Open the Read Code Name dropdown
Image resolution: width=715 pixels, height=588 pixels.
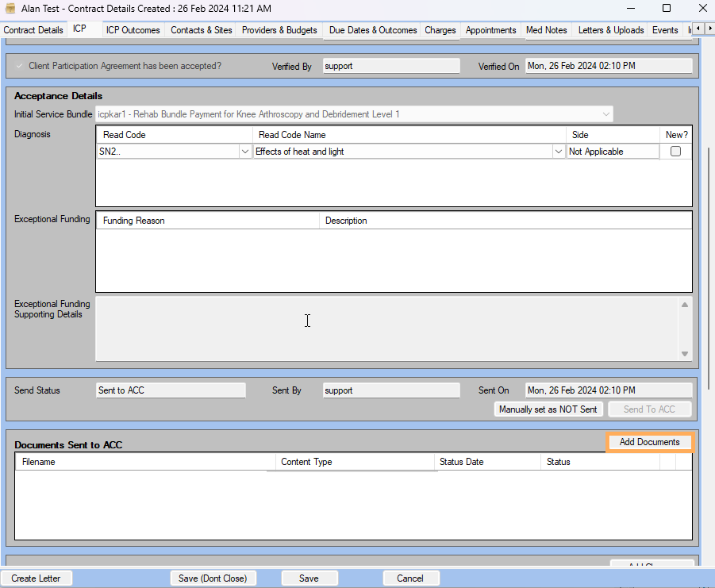(558, 151)
